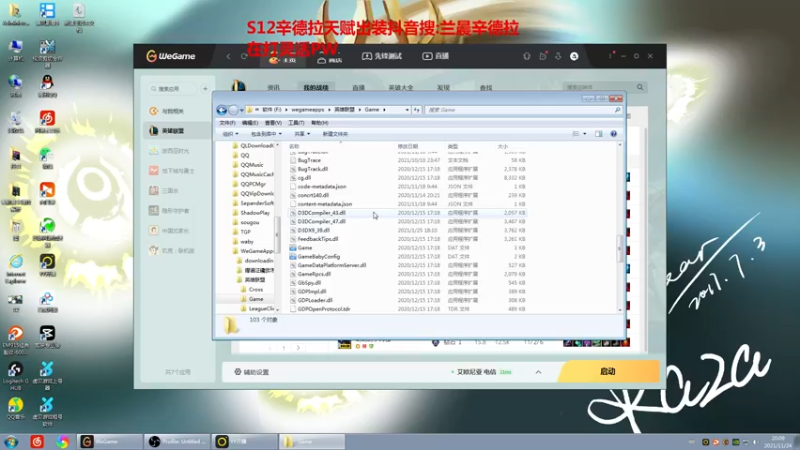Image resolution: width=800 pixels, height=450 pixels.
Task: Click the Game DAT file icon
Action: click(x=293, y=247)
